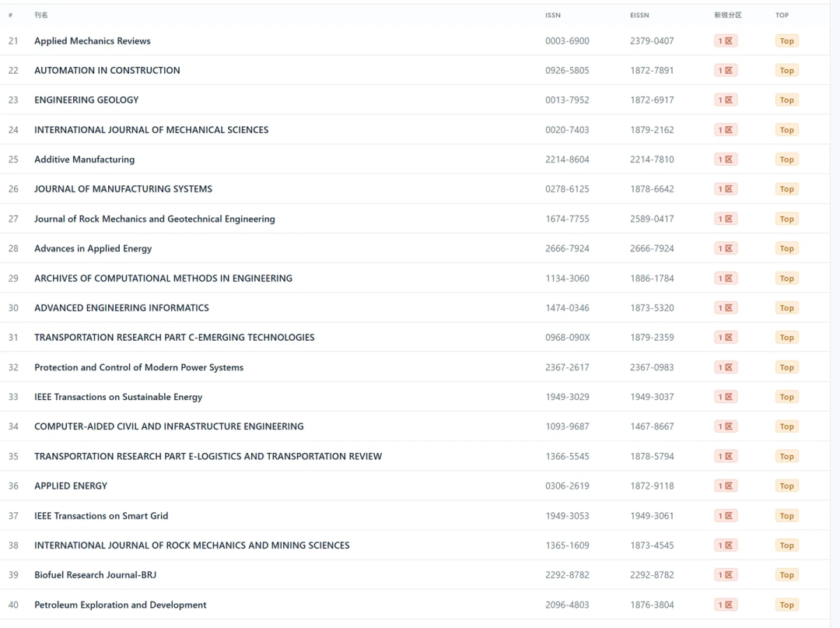Open the Applied Mechanics Reviews journal entry
840x628 pixels.
pyautogui.click(x=92, y=40)
